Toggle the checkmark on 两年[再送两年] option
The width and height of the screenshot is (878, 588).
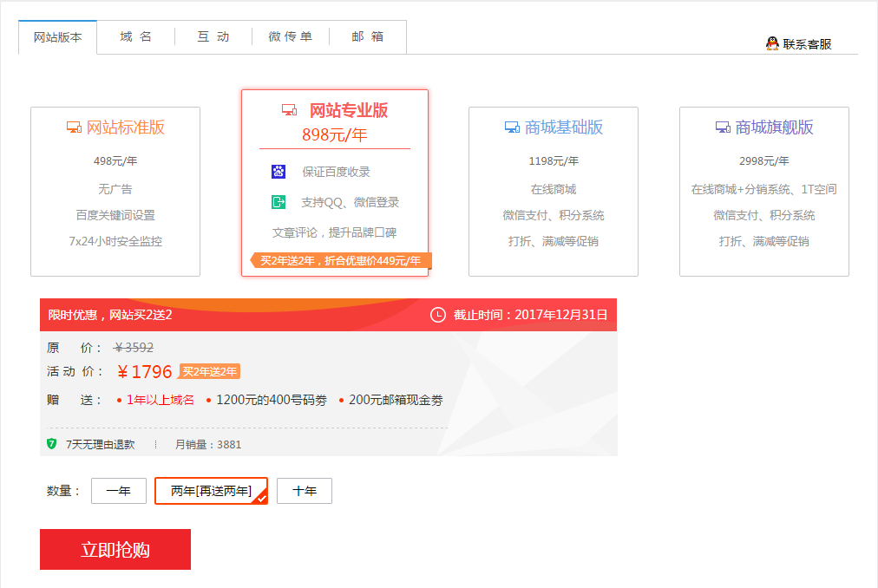(x=259, y=498)
